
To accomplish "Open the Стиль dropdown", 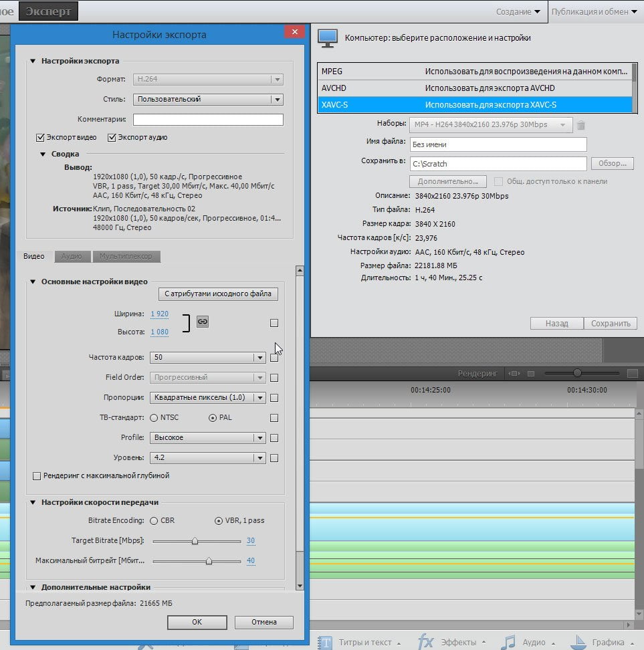I will [x=208, y=100].
